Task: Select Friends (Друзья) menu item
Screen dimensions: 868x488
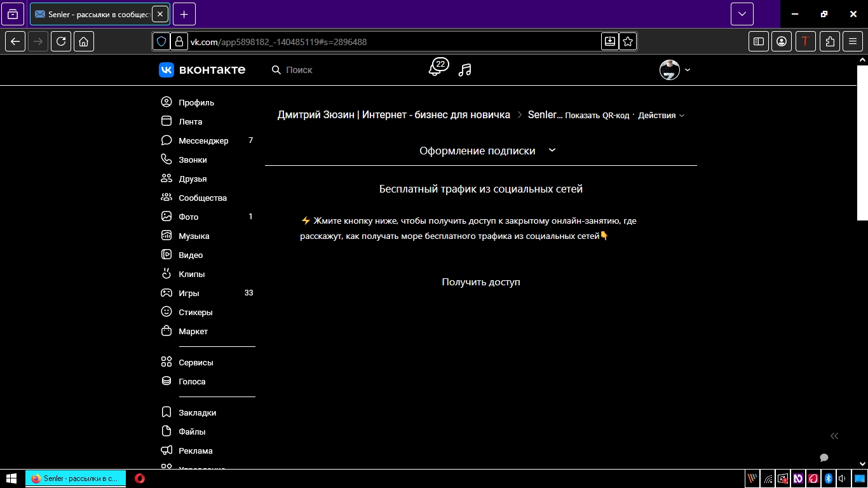Action: point(193,179)
